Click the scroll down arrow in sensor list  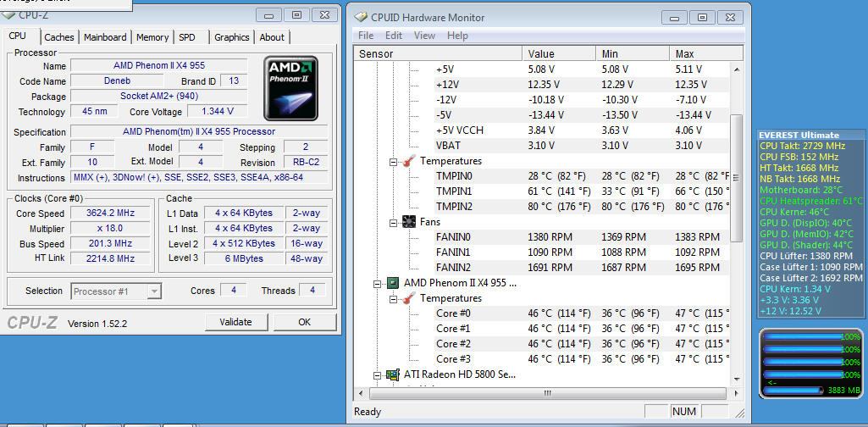pos(737,380)
